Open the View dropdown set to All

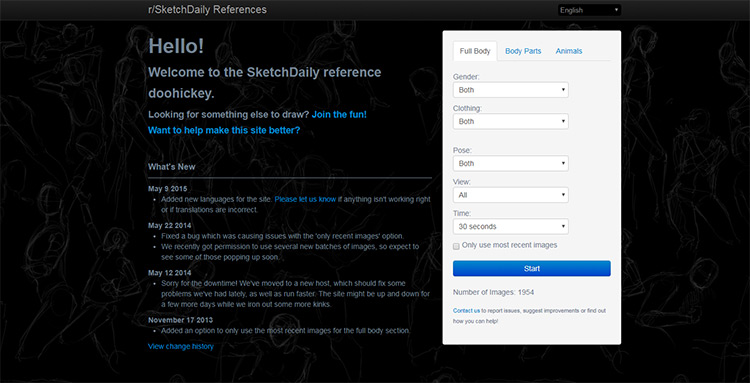[x=510, y=195]
